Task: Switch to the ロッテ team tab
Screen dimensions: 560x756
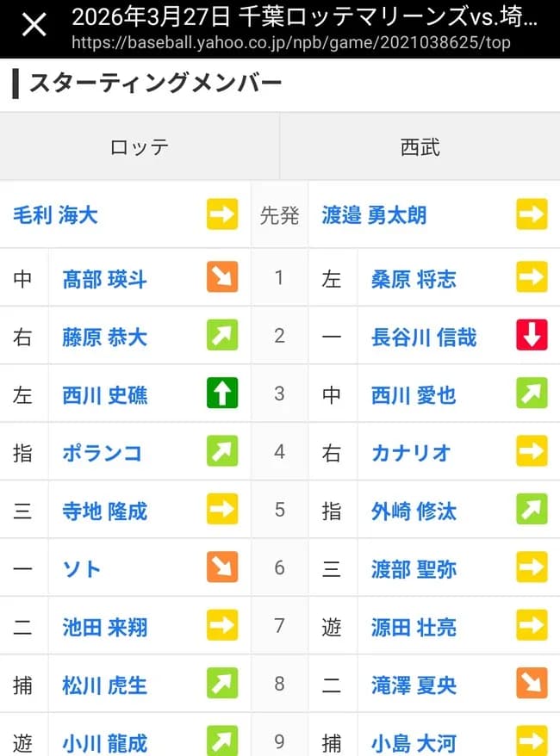Action: 138,146
